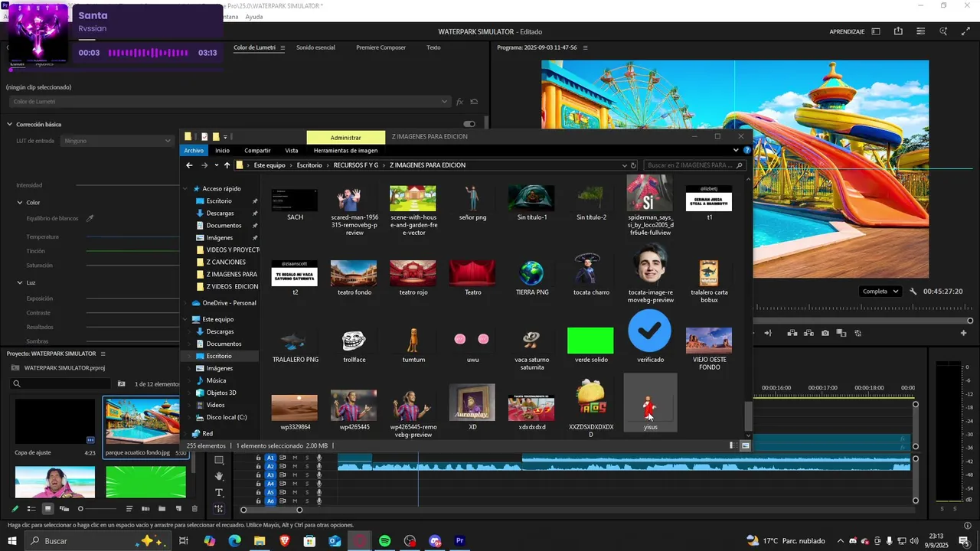Open Explorer help question mark
The image size is (980, 551).
pyautogui.click(x=747, y=151)
